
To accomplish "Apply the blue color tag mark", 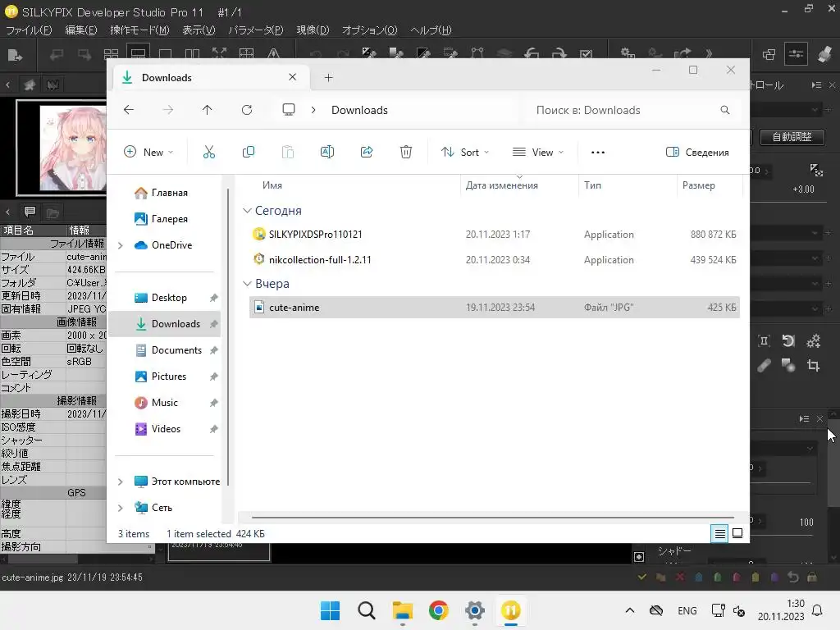I will (699, 577).
